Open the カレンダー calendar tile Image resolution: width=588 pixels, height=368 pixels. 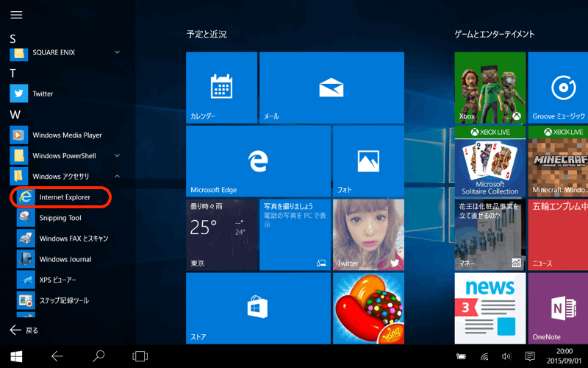221,88
